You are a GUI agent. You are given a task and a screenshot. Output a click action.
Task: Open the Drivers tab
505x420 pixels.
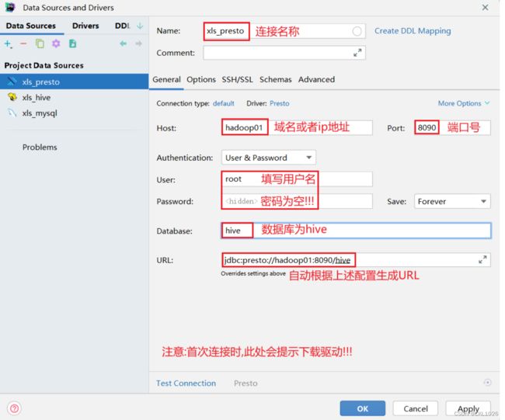pos(85,26)
